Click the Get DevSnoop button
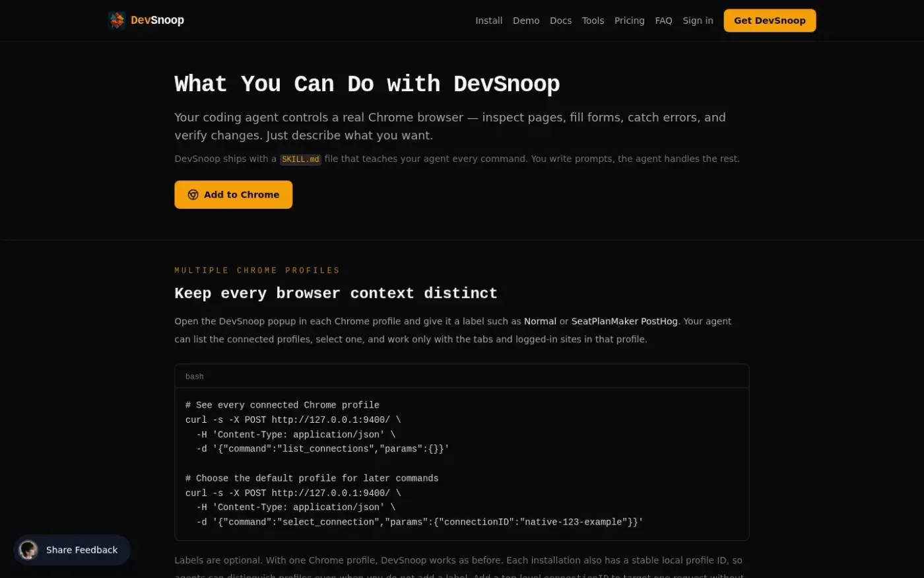 (x=770, y=20)
